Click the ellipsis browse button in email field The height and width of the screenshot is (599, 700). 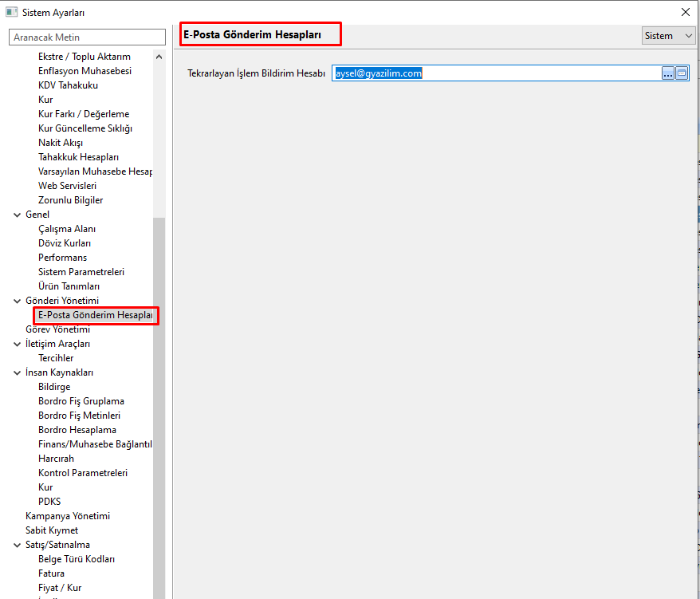click(668, 73)
